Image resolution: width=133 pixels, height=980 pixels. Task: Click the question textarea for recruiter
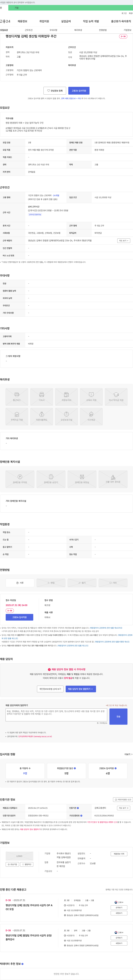click(56, 715)
